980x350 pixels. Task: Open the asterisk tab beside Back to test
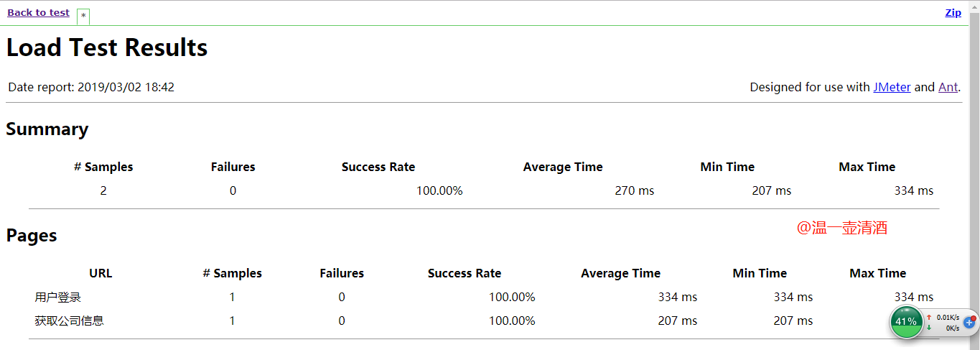point(83,16)
